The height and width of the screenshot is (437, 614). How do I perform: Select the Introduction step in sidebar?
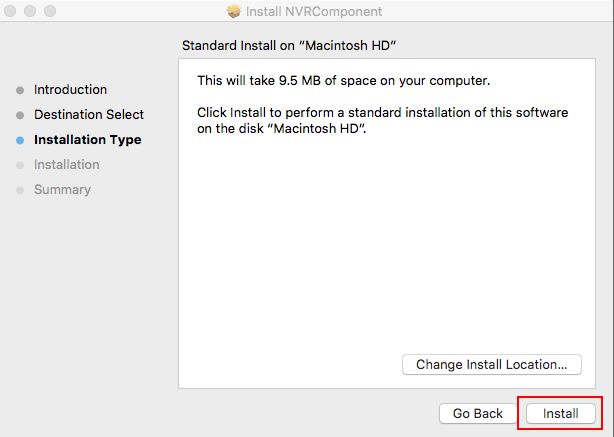pyautogui.click(x=70, y=90)
